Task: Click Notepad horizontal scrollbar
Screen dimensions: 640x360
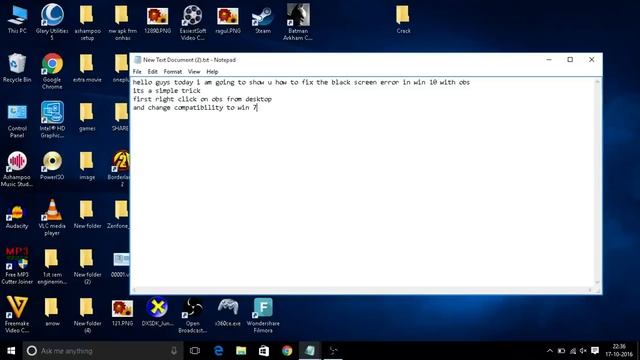Action: click(362, 290)
